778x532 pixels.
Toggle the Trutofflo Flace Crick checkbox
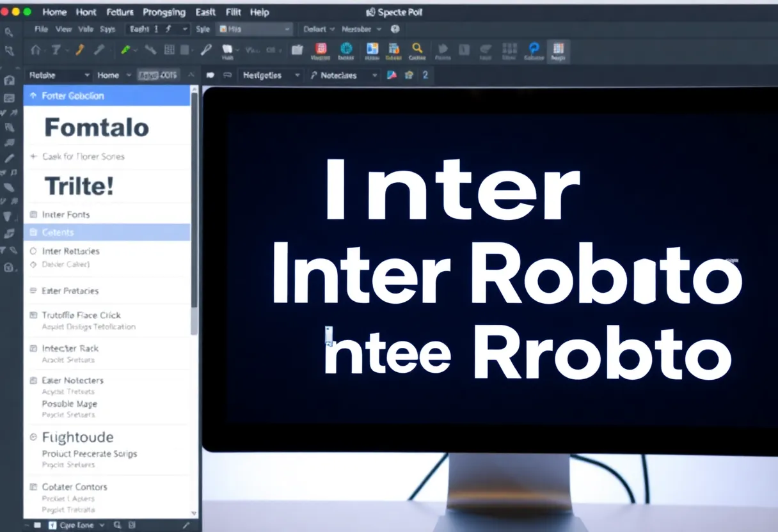click(34, 315)
